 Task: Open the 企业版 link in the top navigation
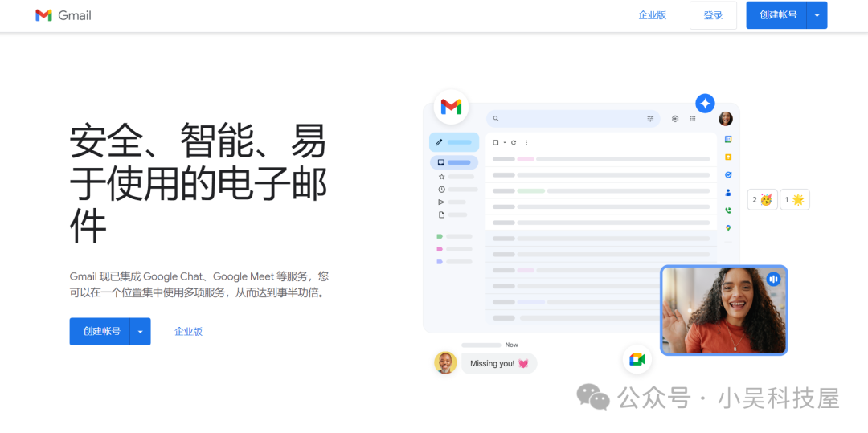click(x=652, y=15)
